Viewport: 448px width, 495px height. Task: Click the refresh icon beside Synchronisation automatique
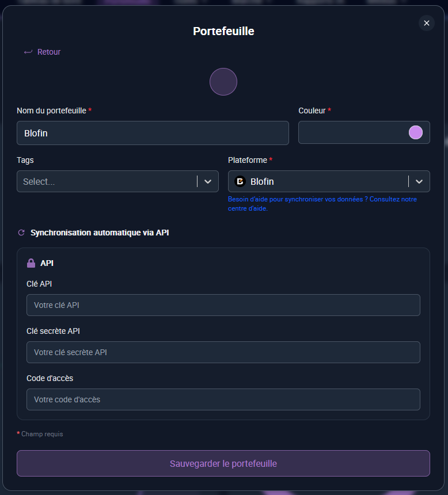point(21,233)
